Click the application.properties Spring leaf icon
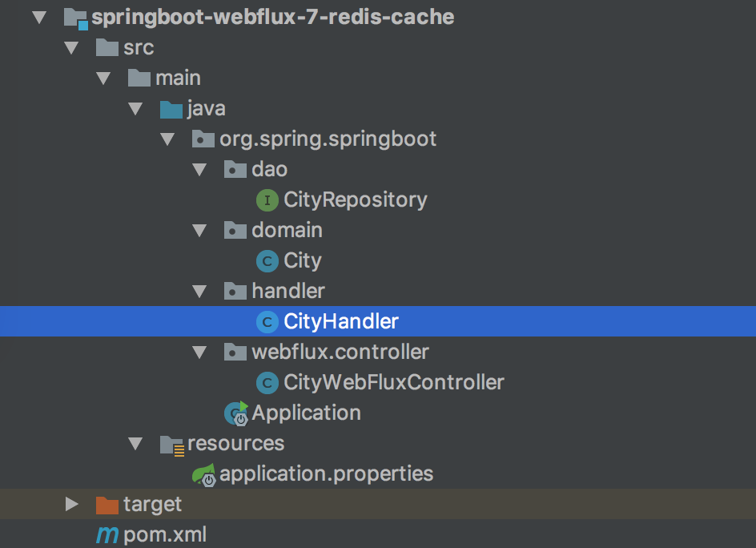 click(x=204, y=474)
